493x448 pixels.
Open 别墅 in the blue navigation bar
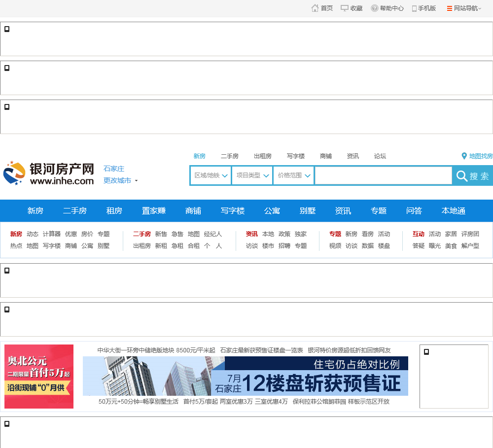[x=308, y=210]
